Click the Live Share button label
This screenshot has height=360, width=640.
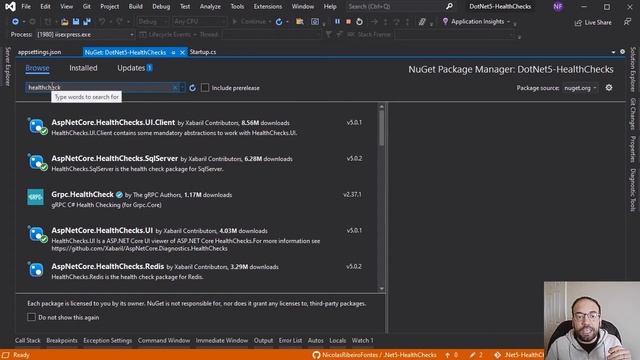click(x=598, y=23)
